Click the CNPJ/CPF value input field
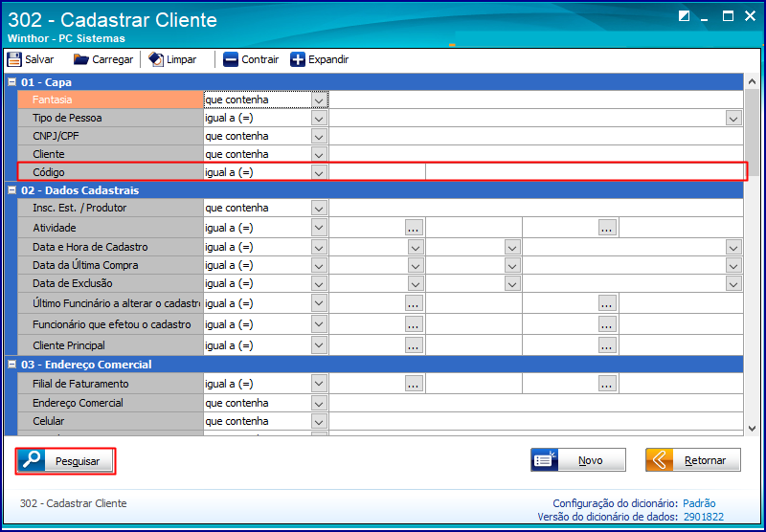This screenshot has height=532, width=766. (536, 136)
